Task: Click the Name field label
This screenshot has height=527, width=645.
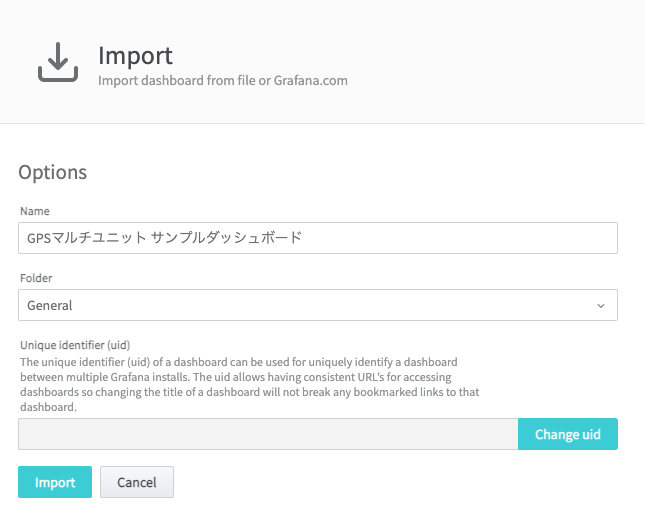Action: [35, 211]
